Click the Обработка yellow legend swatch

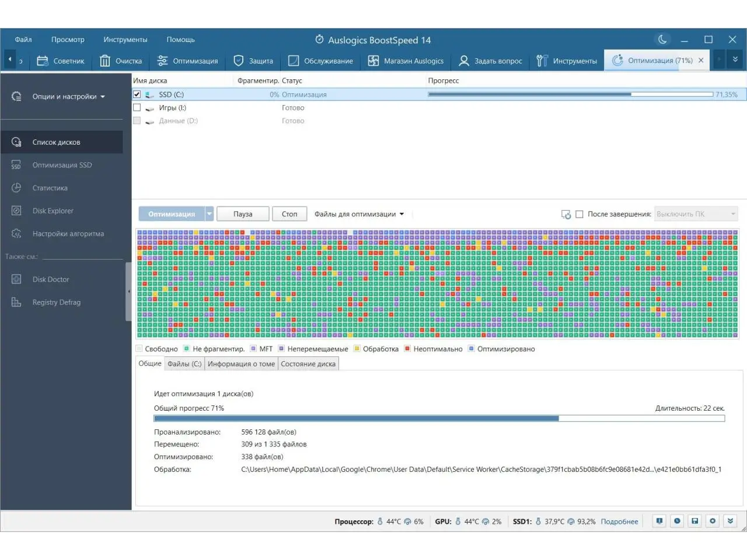357,349
